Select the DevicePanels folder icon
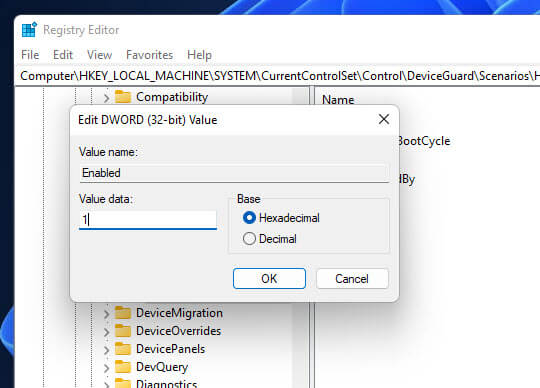 tap(123, 348)
